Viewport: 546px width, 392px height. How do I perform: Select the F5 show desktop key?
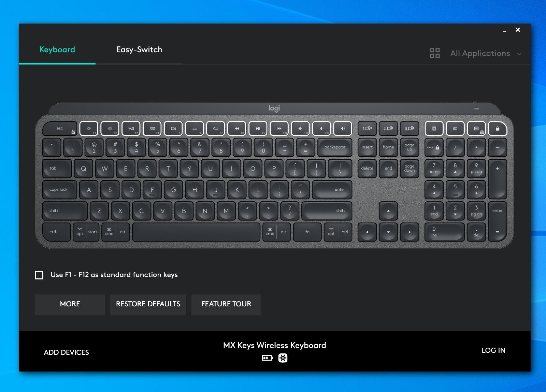[173, 129]
